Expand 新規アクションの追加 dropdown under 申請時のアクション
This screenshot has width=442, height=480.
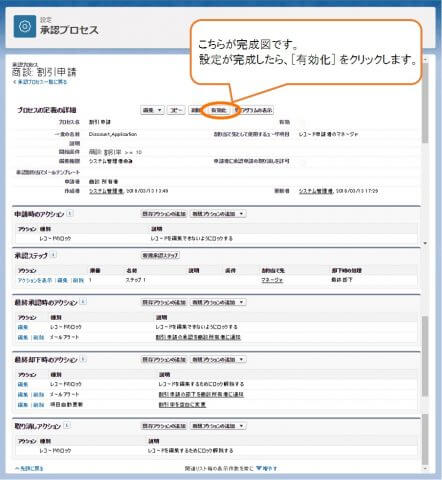(x=218, y=214)
